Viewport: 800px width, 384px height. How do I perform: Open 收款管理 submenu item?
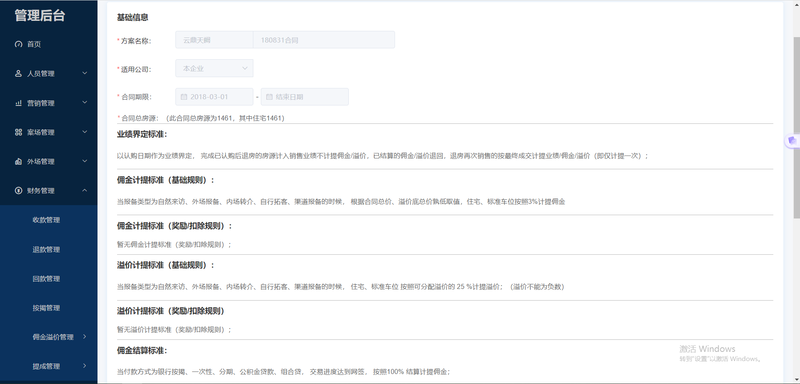coord(46,220)
